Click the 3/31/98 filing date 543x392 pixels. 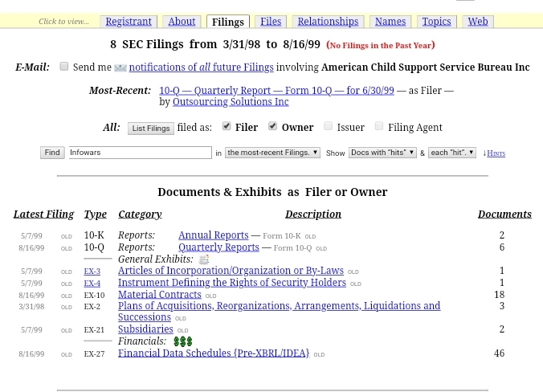[31, 307]
